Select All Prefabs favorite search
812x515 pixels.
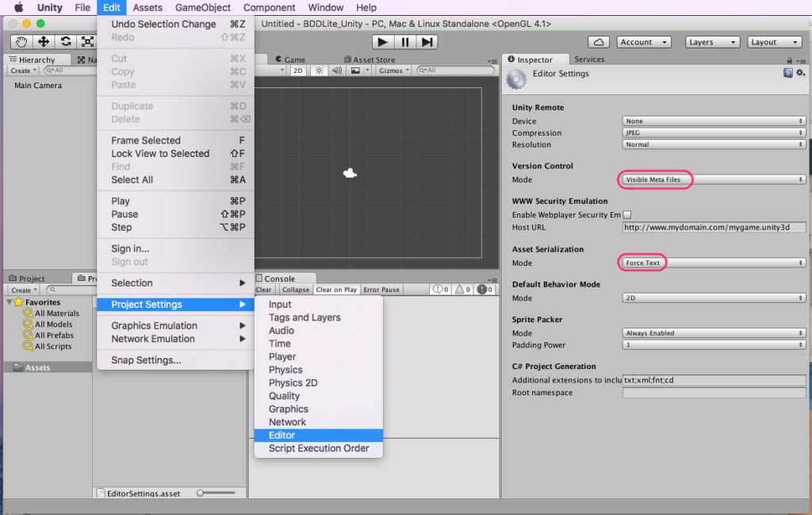48,335
